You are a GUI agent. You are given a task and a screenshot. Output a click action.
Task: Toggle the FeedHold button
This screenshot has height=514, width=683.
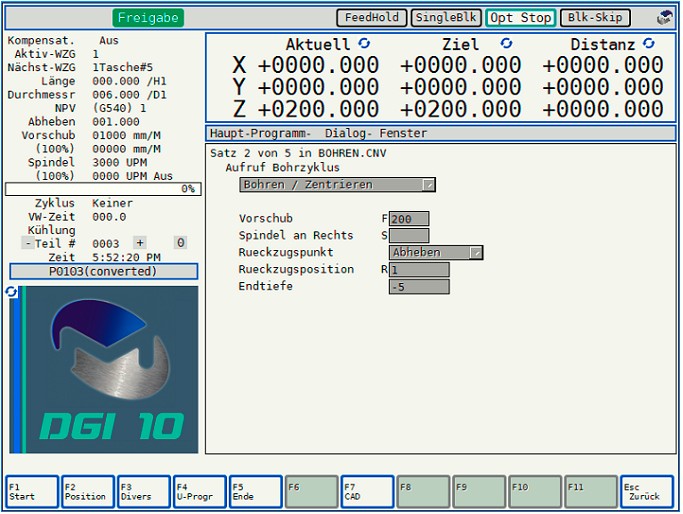tap(372, 18)
